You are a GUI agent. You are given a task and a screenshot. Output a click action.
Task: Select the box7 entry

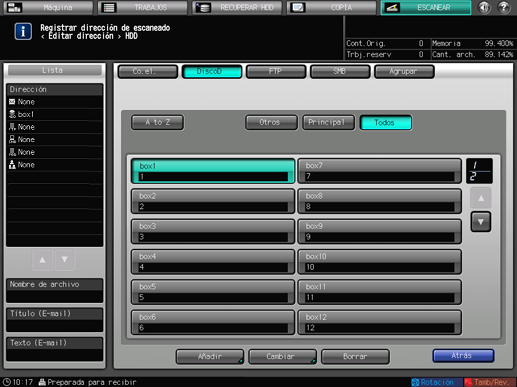point(380,171)
